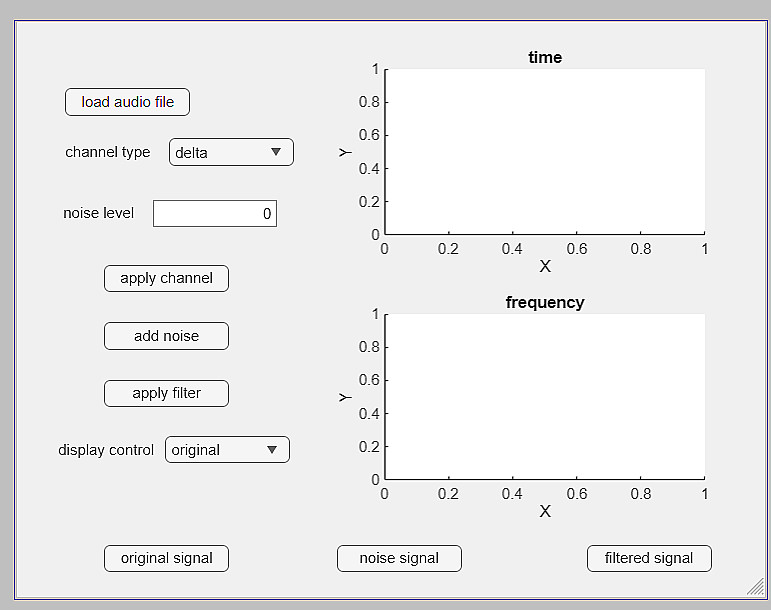Play the original signal button
This screenshot has width=771, height=610.
pyautogui.click(x=166, y=558)
